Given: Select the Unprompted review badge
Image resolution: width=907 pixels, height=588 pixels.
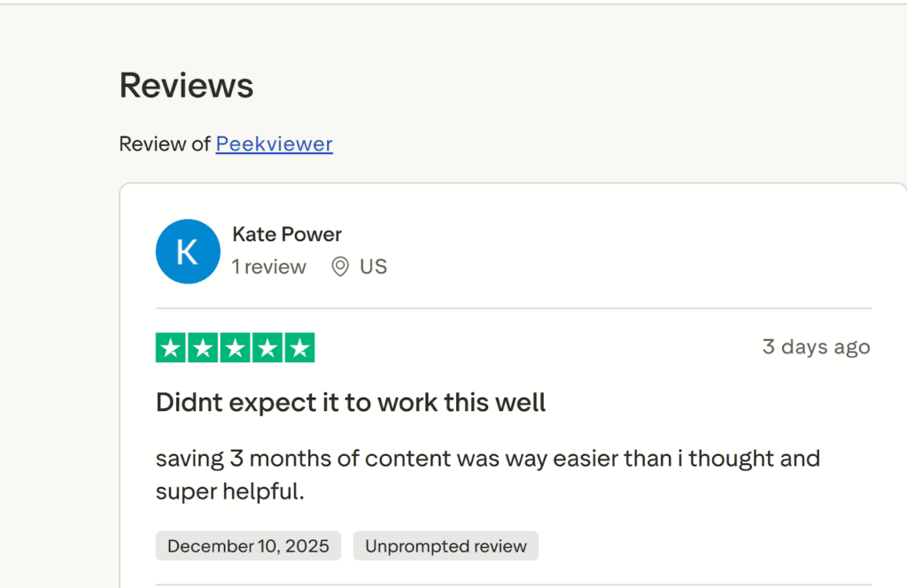Looking at the screenshot, I should [446, 546].
